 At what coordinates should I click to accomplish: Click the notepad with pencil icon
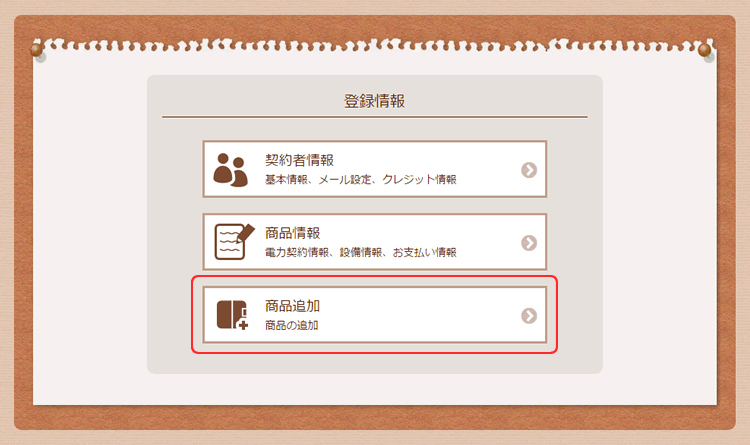pos(234,242)
